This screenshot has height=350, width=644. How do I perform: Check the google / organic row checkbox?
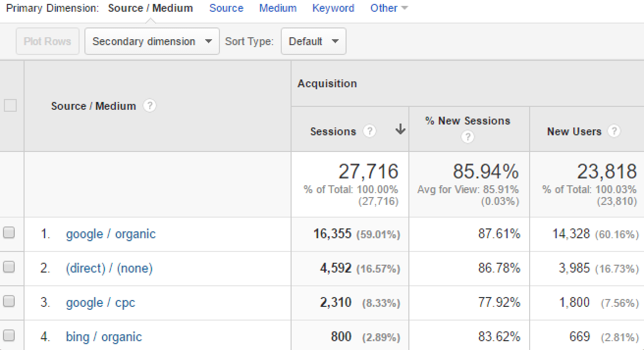pos(9,233)
